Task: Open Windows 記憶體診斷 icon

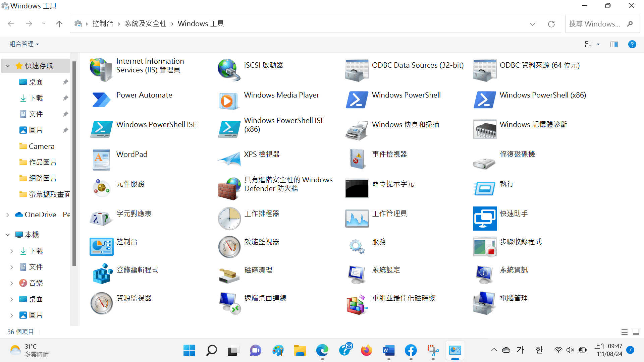Action: point(485,129)
